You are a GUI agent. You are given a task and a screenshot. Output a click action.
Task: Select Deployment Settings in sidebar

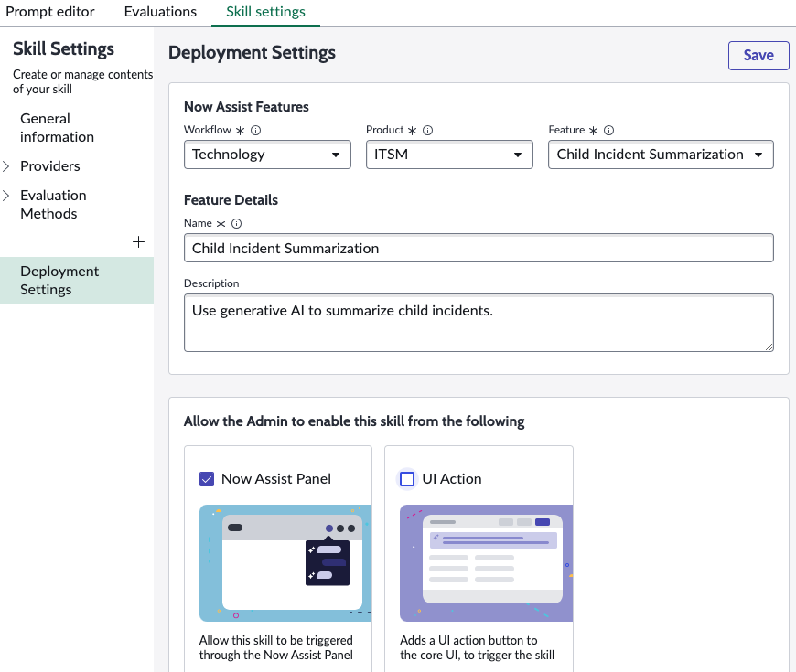(77, 281)
